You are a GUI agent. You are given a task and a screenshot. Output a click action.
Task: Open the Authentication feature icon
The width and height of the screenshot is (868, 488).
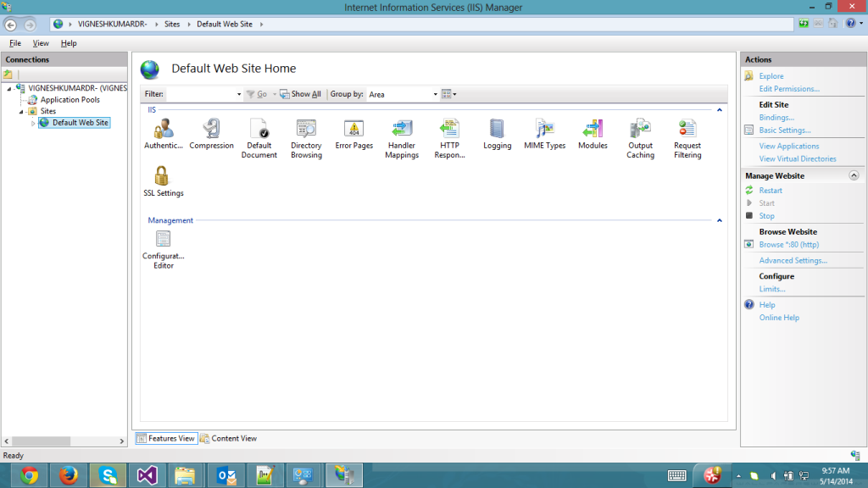[x=164, y=130]
